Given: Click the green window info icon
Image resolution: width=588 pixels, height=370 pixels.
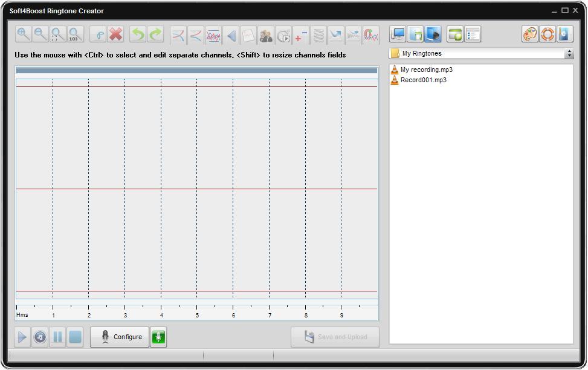Looking at the screenshot, I should pyautogui.click(x=455, y=34).
